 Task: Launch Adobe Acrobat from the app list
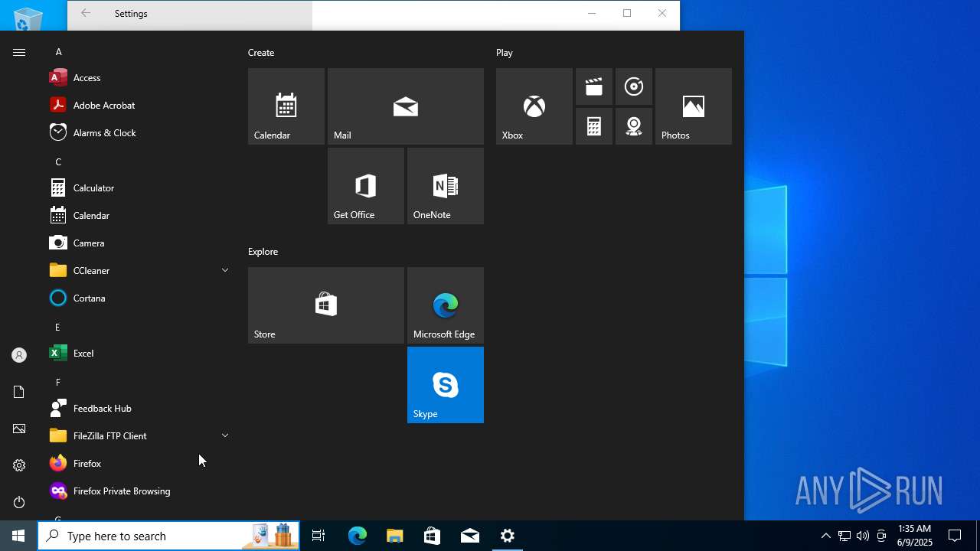tap(138, 105)
